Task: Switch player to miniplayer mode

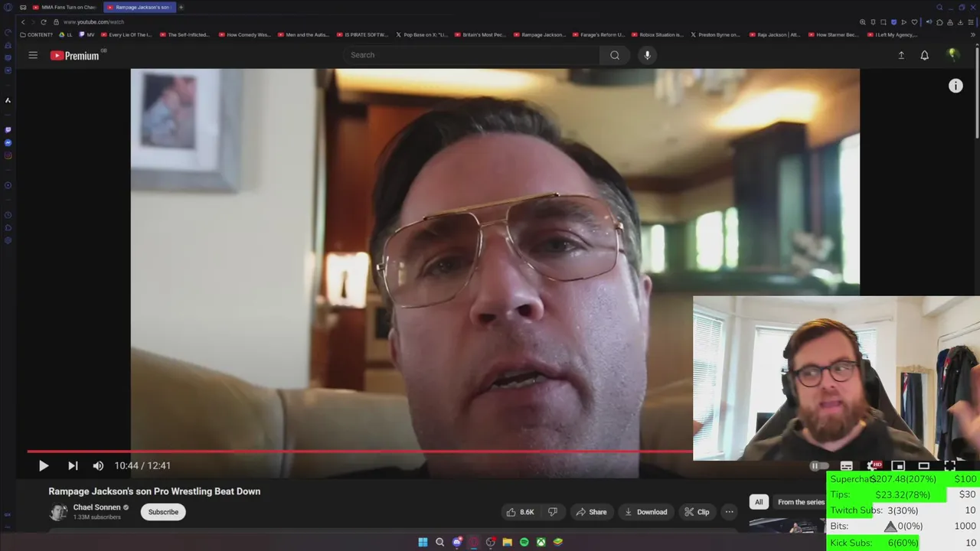Action: pos(898,465)
